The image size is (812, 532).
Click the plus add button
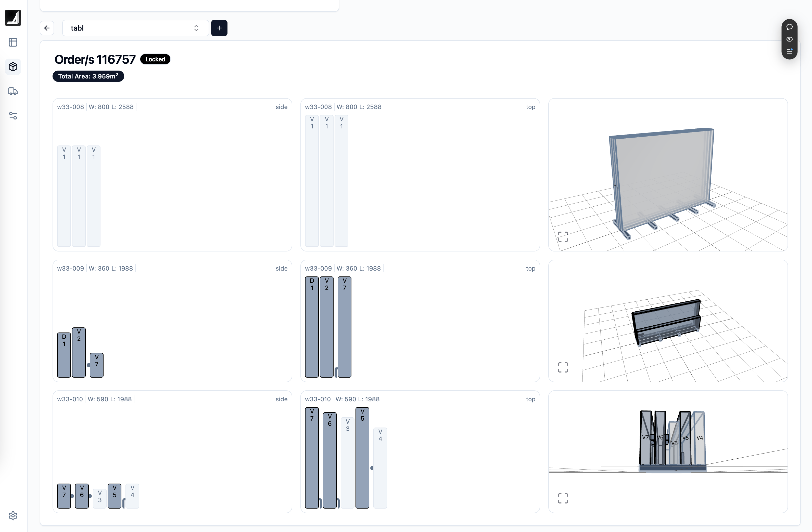pos(219,28)
